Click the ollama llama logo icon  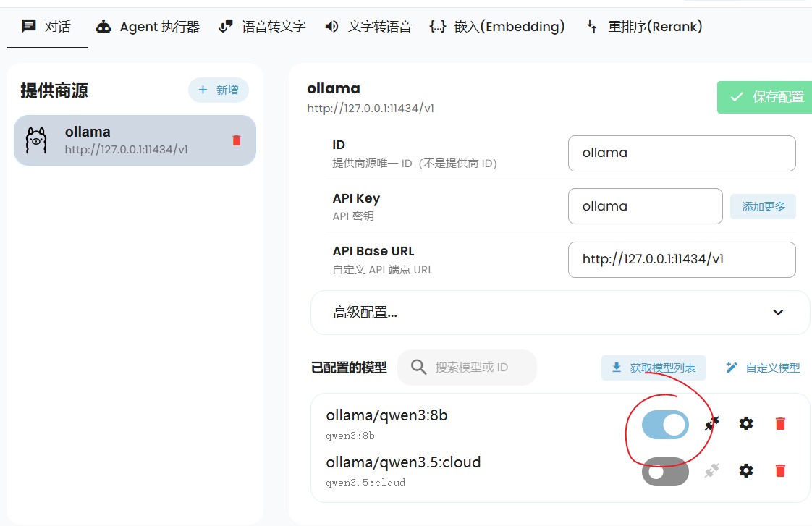(x=36, y=140)
